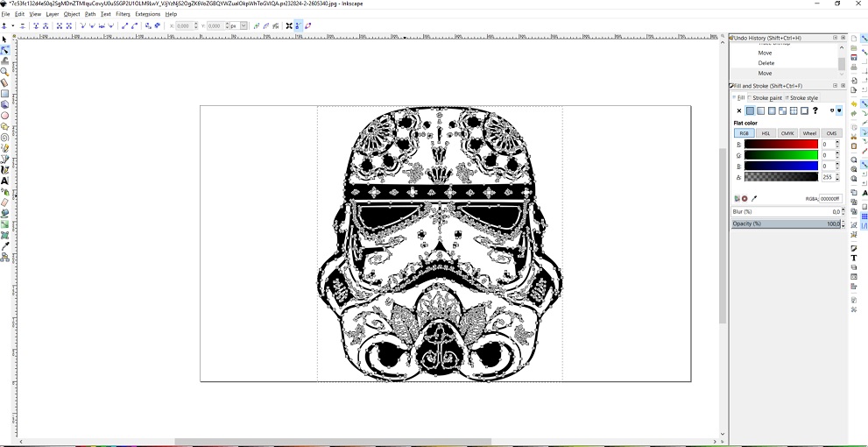Open Insert node dropdown arrow
Viewport: 868px width, 447px height.
tap(13, 25)
